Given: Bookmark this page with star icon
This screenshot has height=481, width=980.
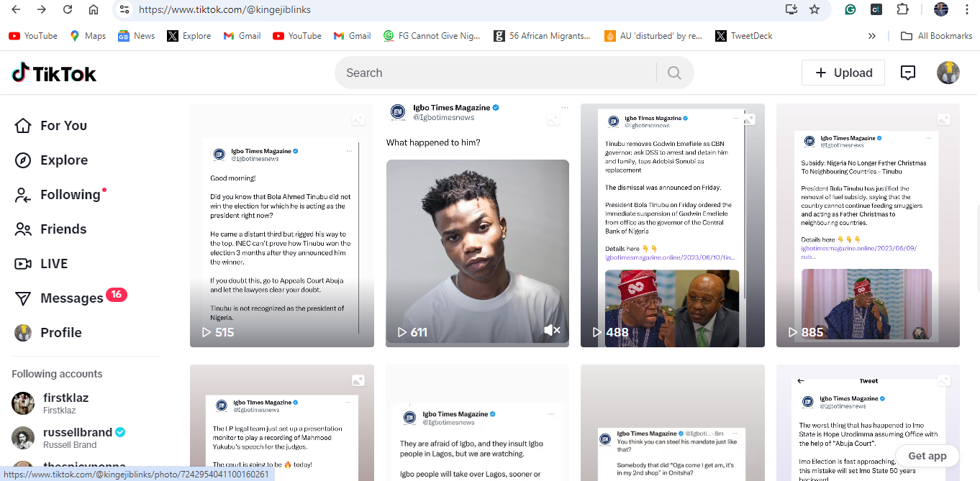Looking at the screenshot, I should tap(815, 9).
